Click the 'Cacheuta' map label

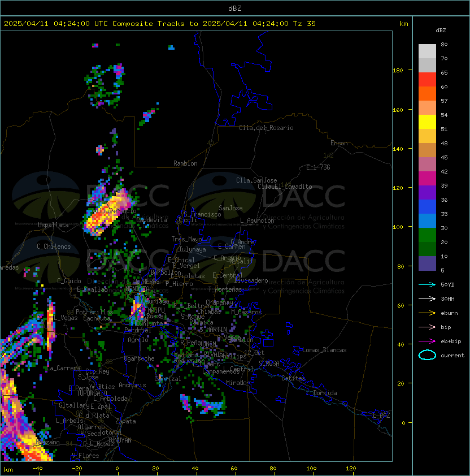[97, 318]
